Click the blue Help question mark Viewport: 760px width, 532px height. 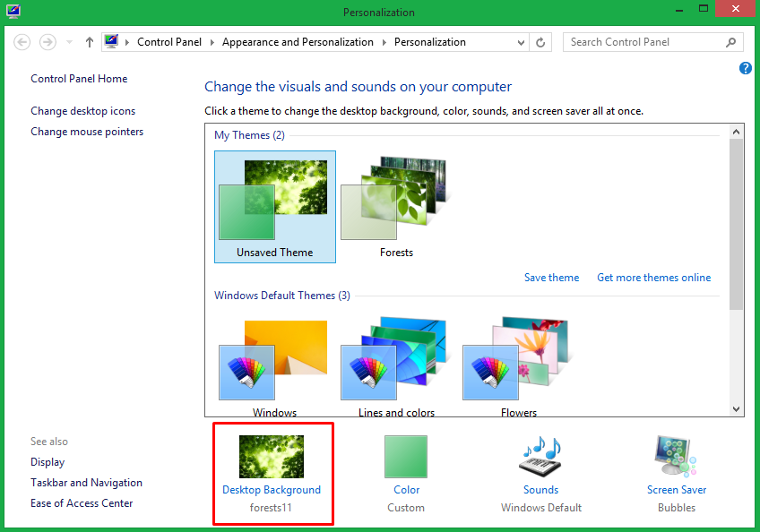745,68
